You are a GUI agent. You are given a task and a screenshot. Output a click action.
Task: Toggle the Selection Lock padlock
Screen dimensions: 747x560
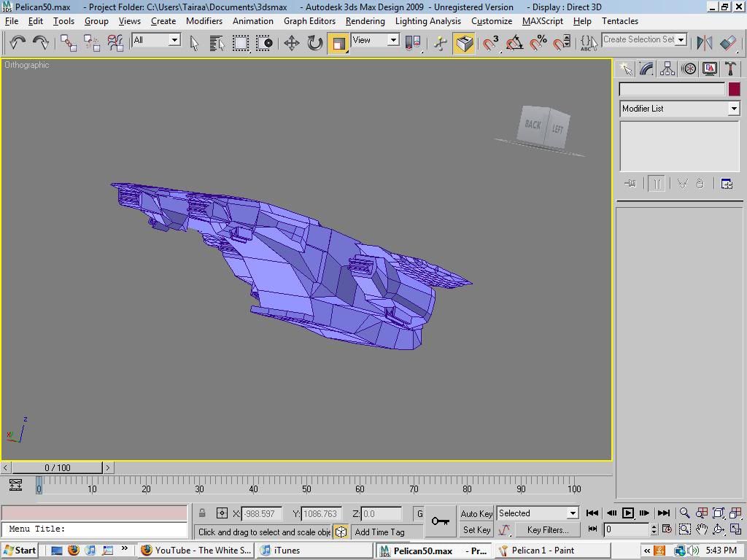pos(202,513)
